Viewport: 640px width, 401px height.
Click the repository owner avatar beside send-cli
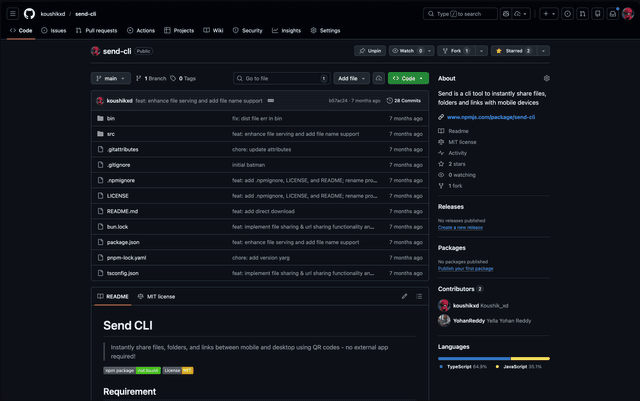coord(96,51)
